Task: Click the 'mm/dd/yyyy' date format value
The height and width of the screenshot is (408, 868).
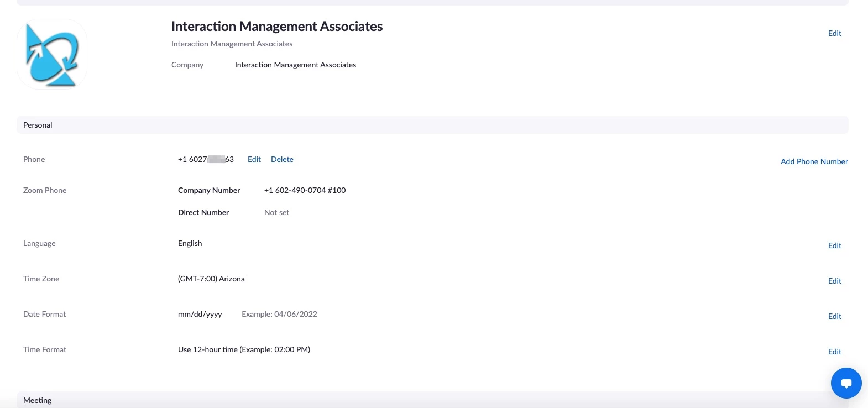Action: (200, 314)
